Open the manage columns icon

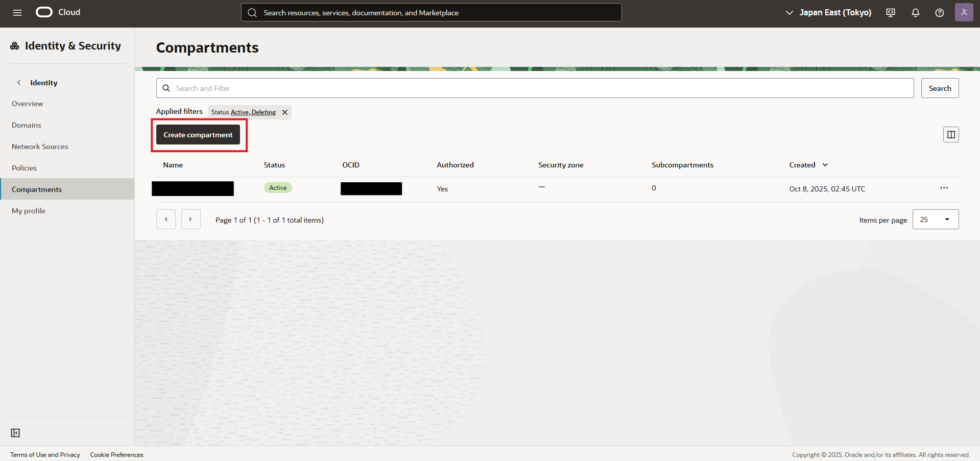click(x=951, y=135)
